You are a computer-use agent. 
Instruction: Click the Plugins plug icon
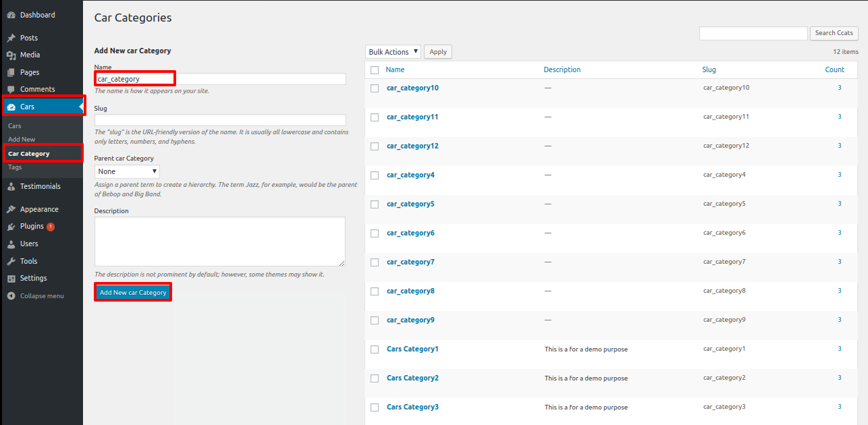(x=11, y=227)
